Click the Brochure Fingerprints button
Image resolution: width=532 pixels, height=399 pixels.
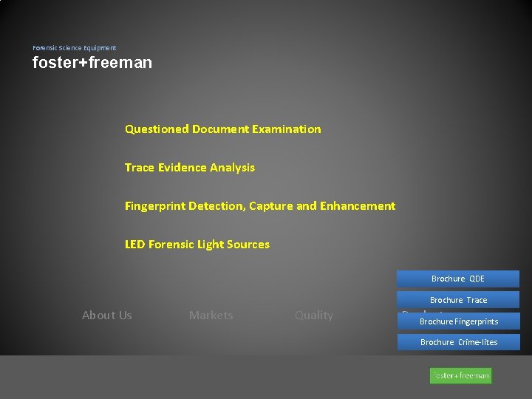[459, 321]
